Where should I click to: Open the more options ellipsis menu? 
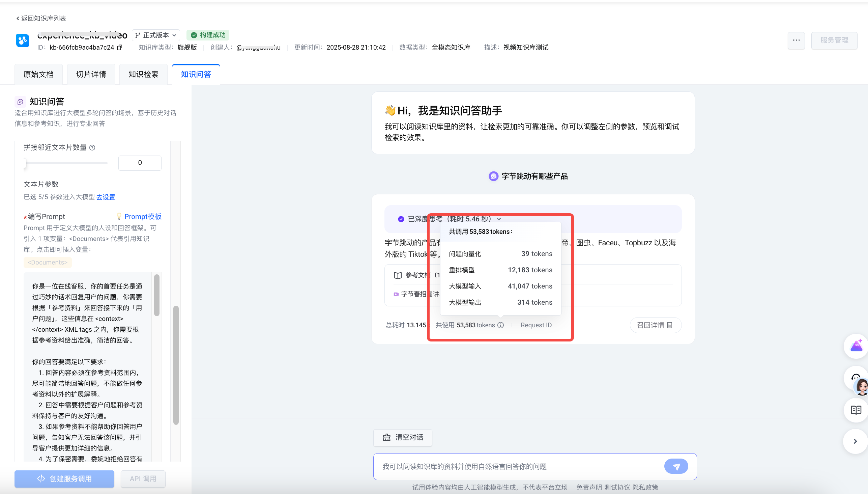pyautogui.click(x=796, y=40)
